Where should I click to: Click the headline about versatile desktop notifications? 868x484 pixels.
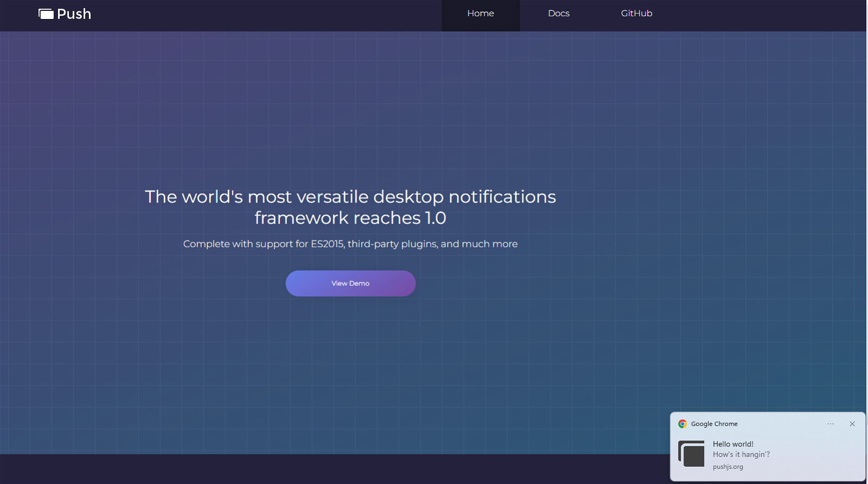tap(350, 207)
